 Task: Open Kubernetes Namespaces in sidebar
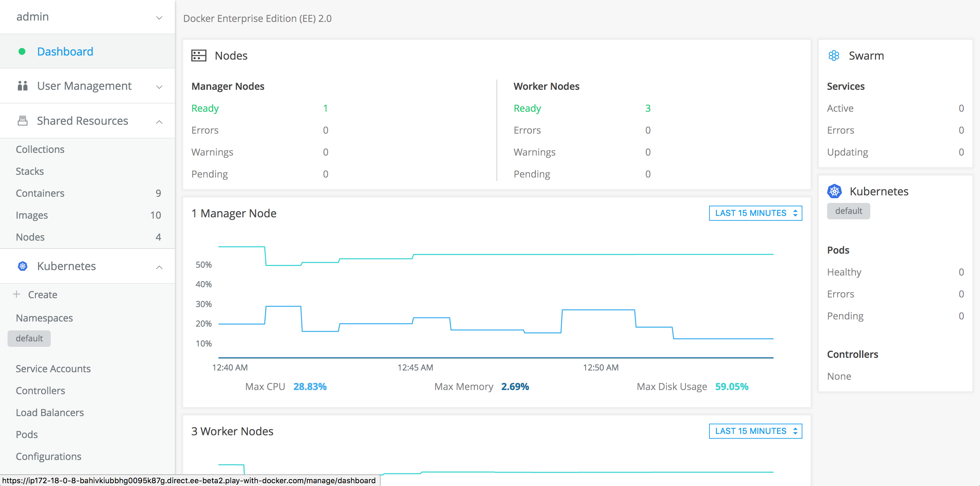pyautogui.click(x=44, y=318)
